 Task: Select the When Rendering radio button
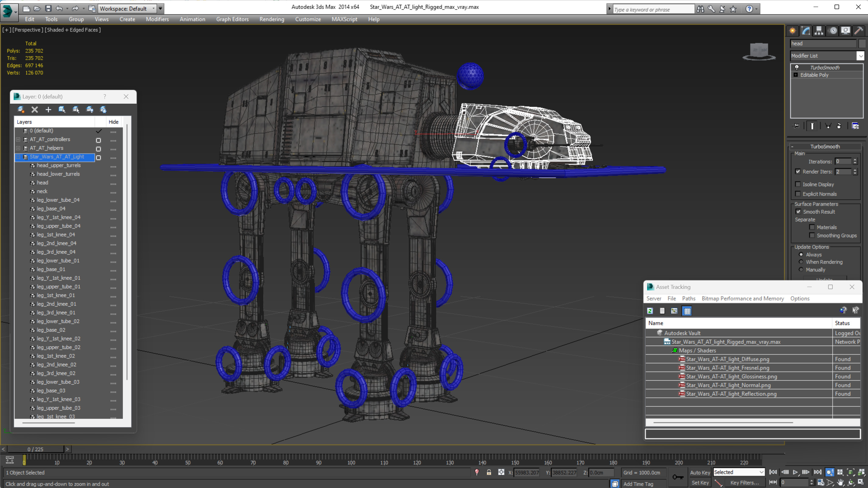pyautogui.click(x=801, y=262)
